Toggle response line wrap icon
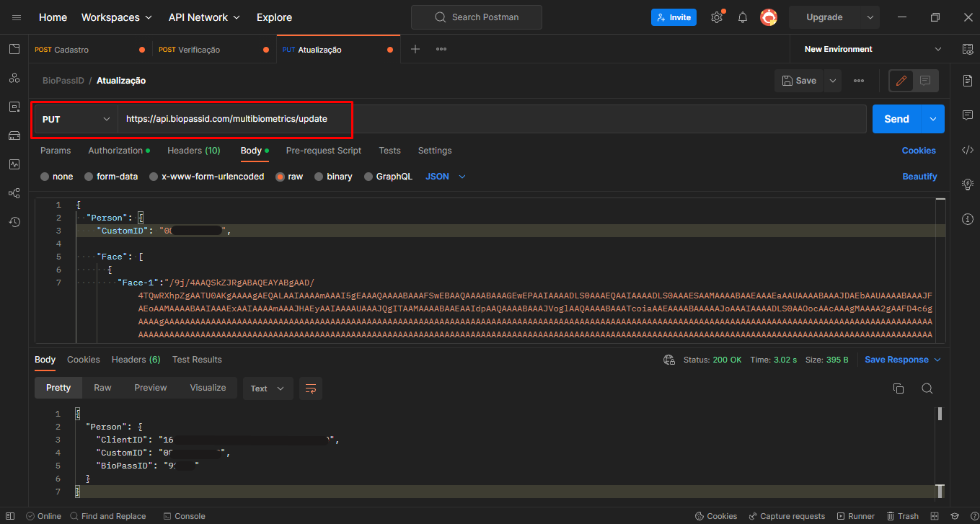The height and width of the screenshot is (524, 980). (x=311, y=388)
